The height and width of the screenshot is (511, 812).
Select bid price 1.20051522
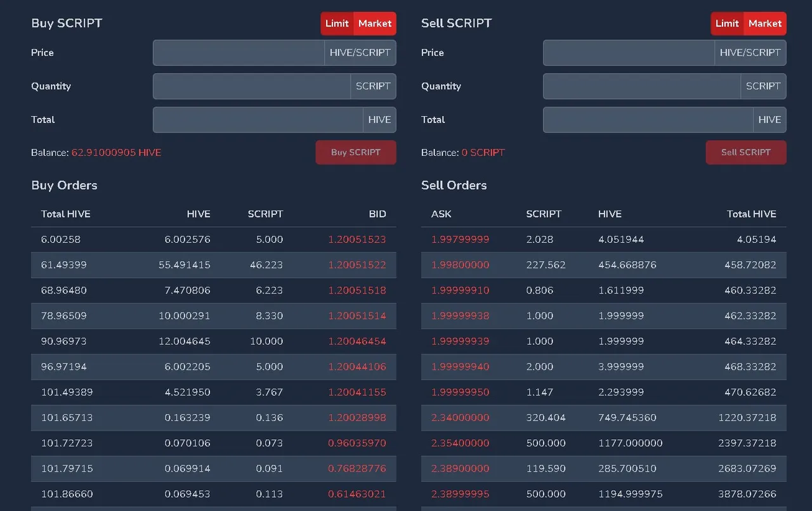coord(357,265)
